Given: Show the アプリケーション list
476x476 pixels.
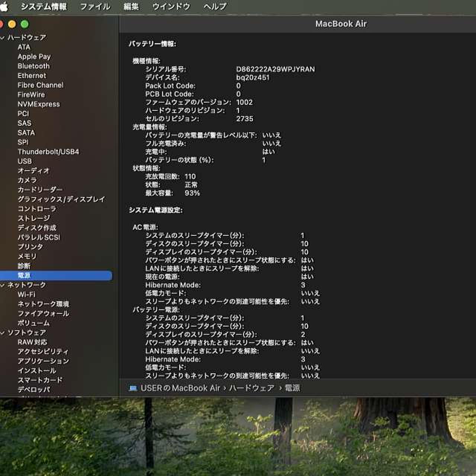Looking at the screenshot, I should [43, 361].
